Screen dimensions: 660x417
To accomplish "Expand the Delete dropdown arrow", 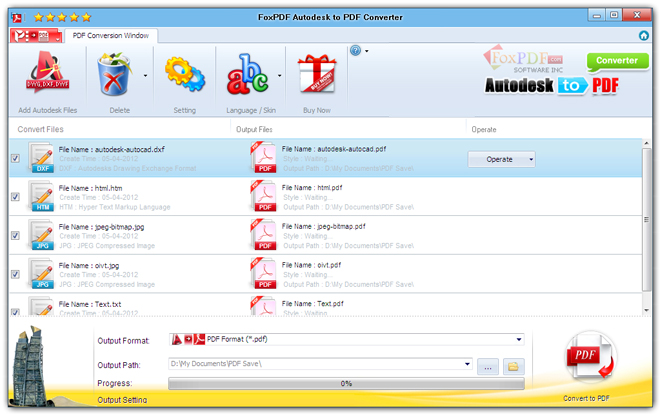I will pos(146,76).
